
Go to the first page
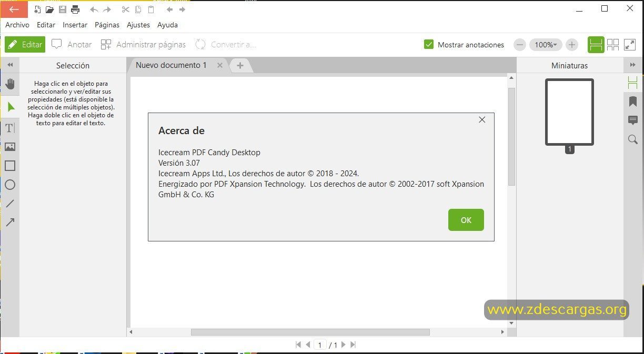pyautogui.click(x=298, y=345)
